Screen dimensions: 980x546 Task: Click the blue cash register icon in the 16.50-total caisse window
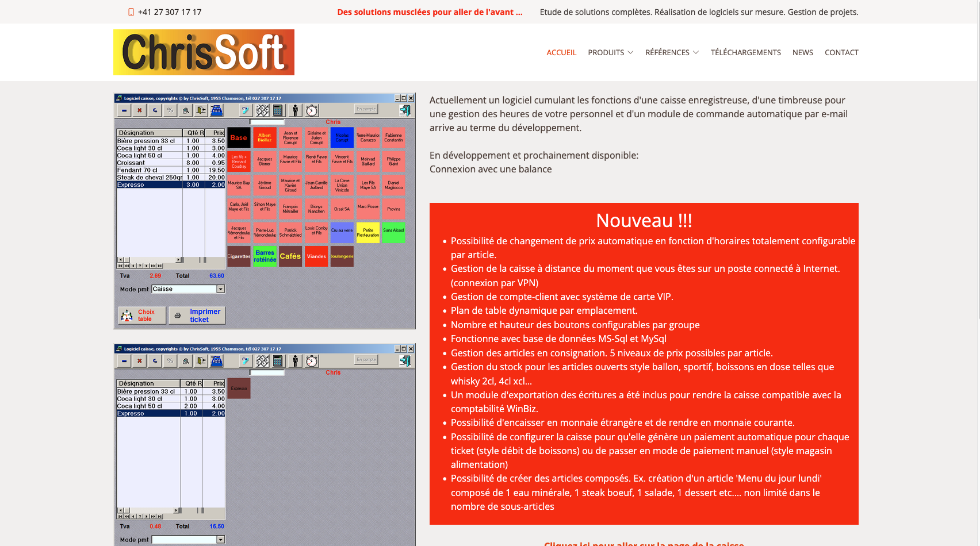pyautogui.click(x=217, y=361)
